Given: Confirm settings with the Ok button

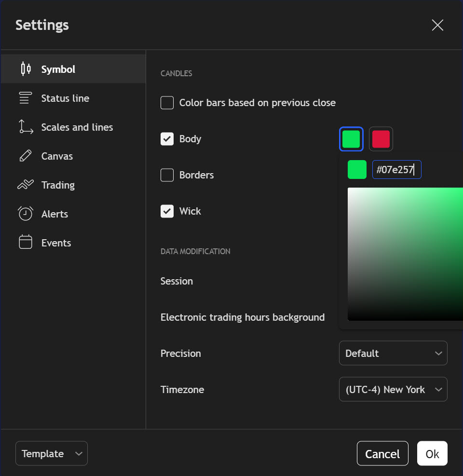Looking at the screenshot, I should point(432,453).
